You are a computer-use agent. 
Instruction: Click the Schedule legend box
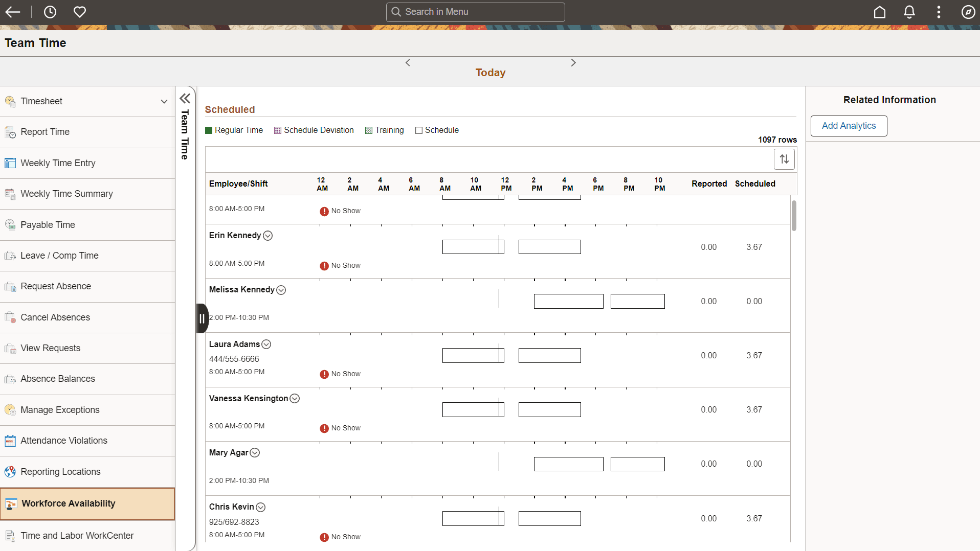click(x=419, y=130)
